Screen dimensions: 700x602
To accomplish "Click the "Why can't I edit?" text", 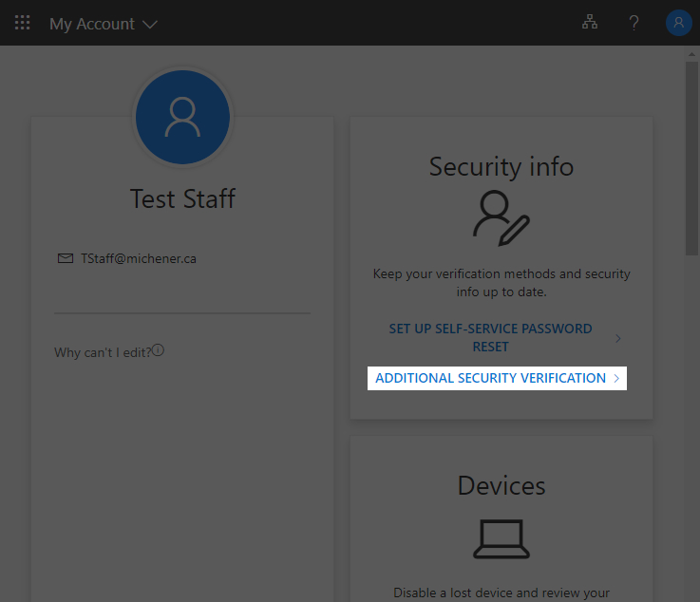I will [x=103, y=352].
